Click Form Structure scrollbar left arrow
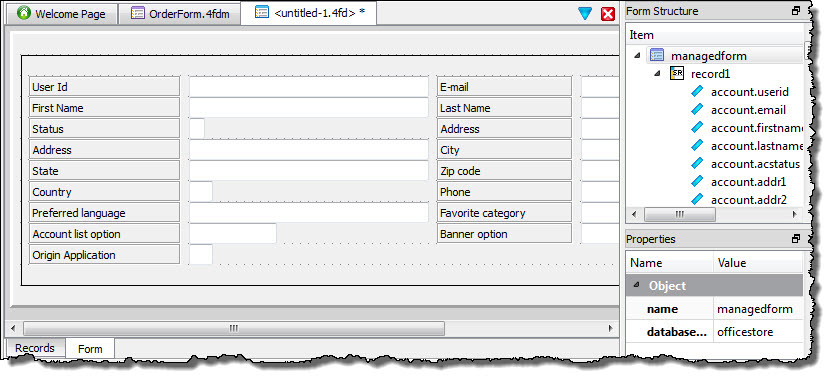The height and width of the screenshot is (378, 831). click(x=635, y=214)
